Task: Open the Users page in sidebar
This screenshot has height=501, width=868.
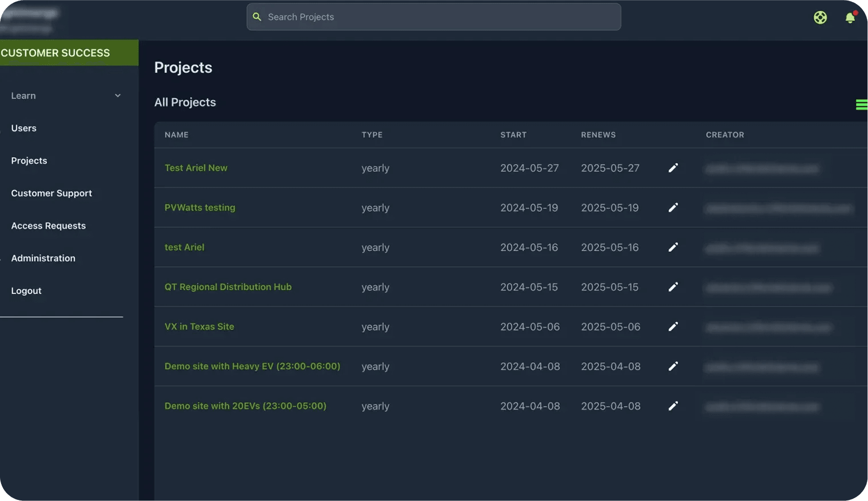Action: (x=24, y=128)
